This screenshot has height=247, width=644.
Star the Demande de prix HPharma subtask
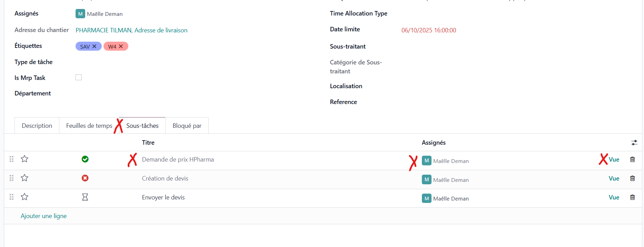click(x=24, y=159)
